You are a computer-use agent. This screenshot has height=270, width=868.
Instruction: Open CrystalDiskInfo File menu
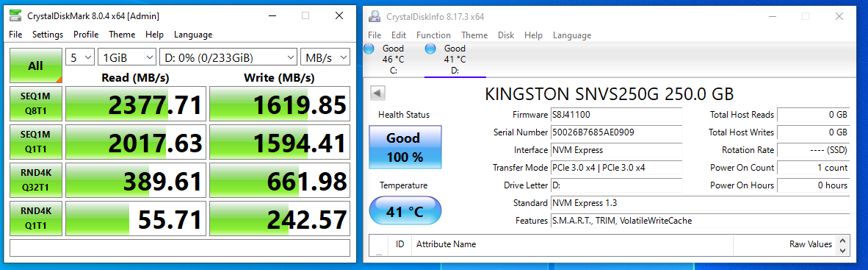coord(375,35)
